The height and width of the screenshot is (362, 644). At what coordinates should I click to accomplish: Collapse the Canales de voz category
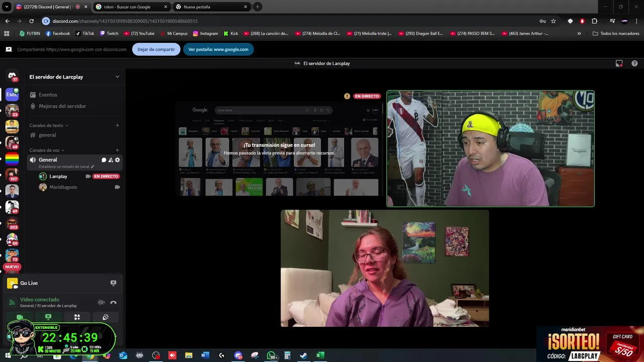coord(47,150)
